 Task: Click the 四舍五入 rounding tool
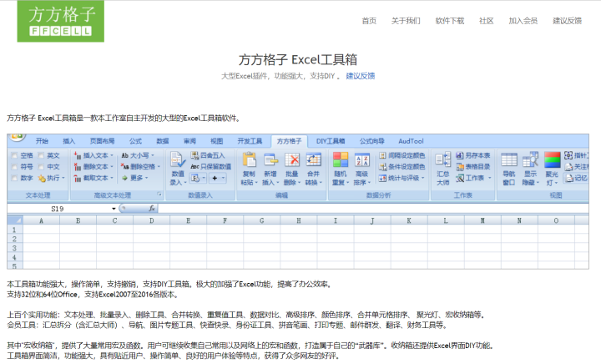coord(208,155)
